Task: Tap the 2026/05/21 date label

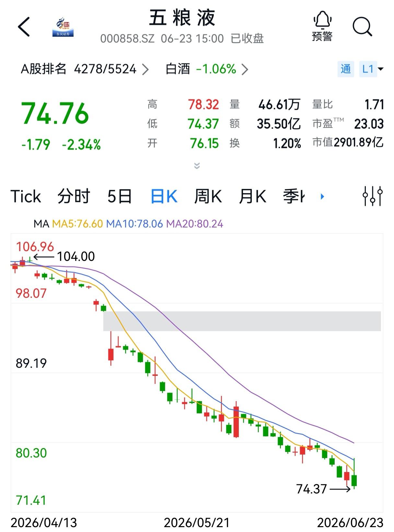Action: [x=197, y=523]
